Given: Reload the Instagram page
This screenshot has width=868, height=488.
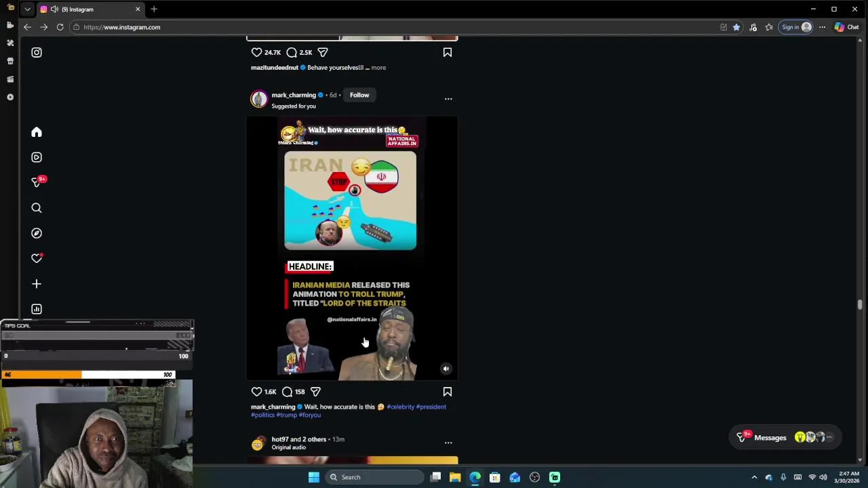Looking at the screenshot, I should click(60, 27).
